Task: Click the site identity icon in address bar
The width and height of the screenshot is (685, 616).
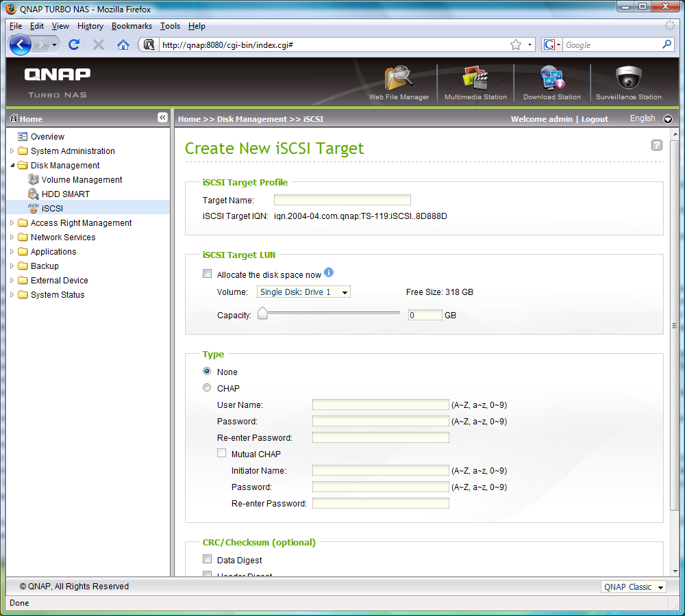Action: [x=149, y=44]
